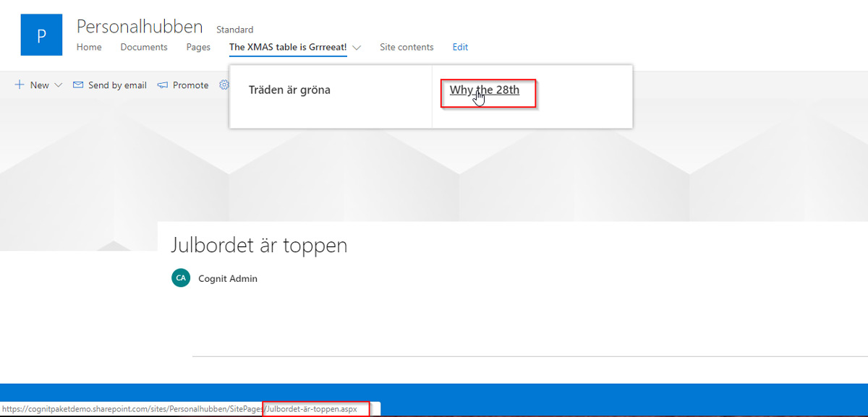Open Documents in the site navigation
The image size is (868, 417).
tap(144, 47)
